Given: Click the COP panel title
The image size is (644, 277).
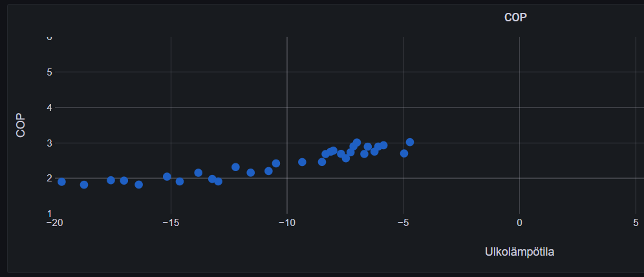Looking at the screenshot, I should (515, 17).
